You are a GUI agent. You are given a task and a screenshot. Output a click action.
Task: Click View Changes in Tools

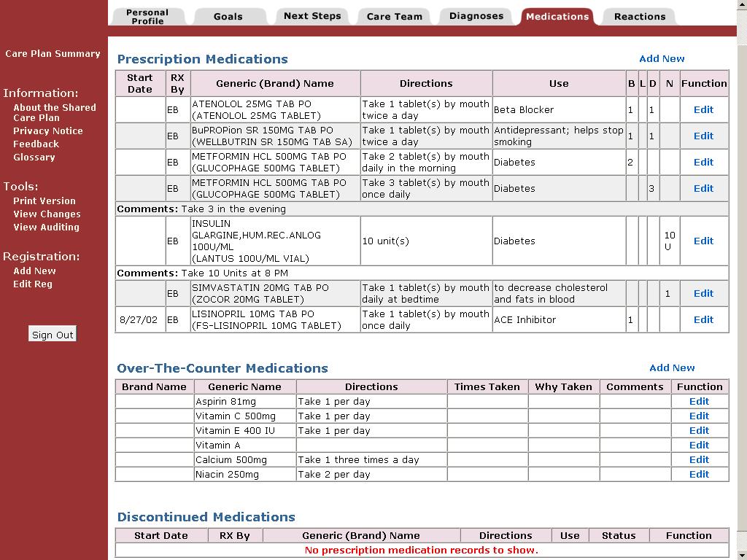click(47, 214)
